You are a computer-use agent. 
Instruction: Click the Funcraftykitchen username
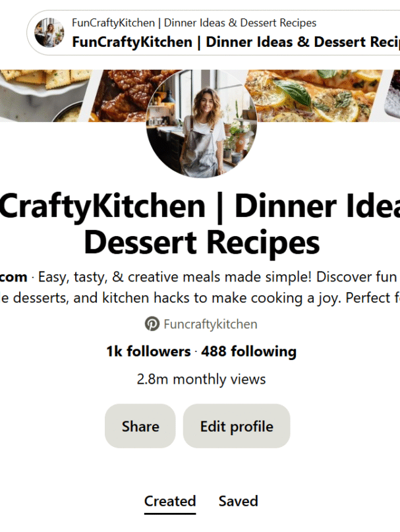click(x=210, y=324)
